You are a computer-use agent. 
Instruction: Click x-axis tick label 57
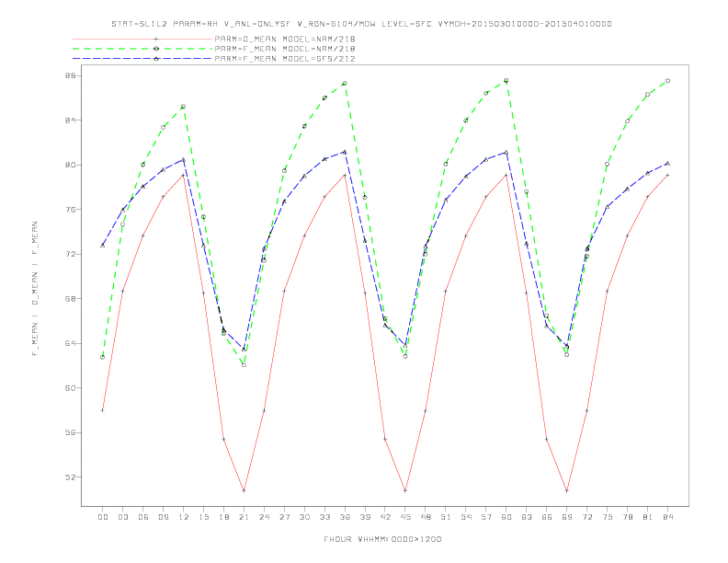(x=486, y=517)
